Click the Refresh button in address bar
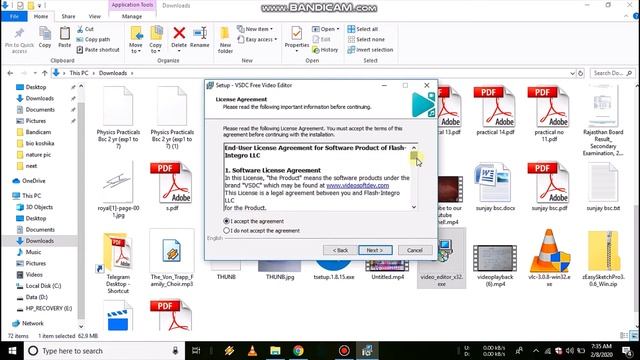The height and width of the screenshot is (360, 640). click(x=580, y=73)
